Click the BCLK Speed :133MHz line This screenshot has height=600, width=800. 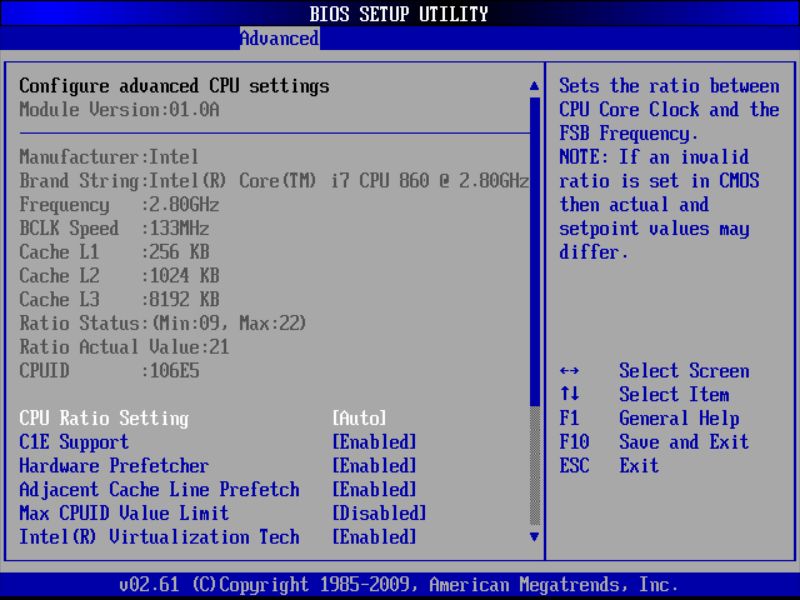[114, 228]
